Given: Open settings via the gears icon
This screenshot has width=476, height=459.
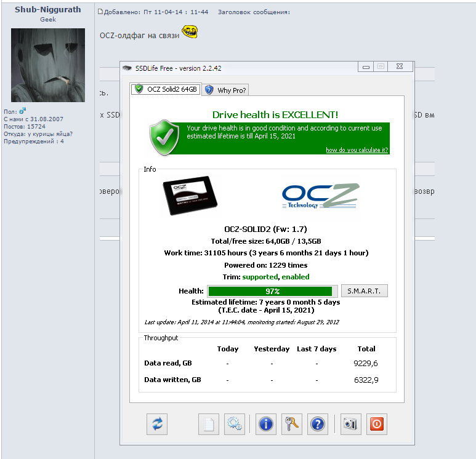Looking at the screenshot, I should [x=235, y=424].
